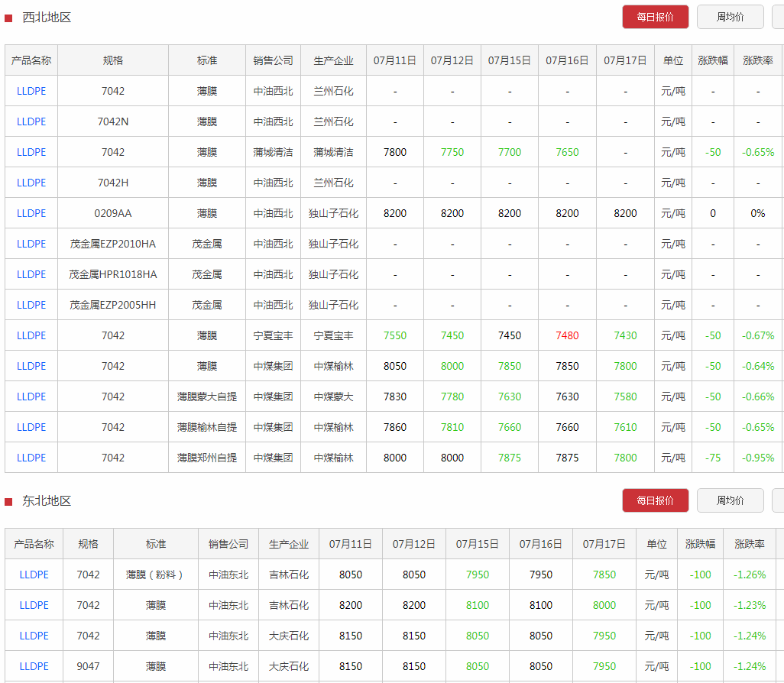The image size is (784, 683).
Task: Click the 茂金属HPR1018HA cell
Action: coord(113,274)
